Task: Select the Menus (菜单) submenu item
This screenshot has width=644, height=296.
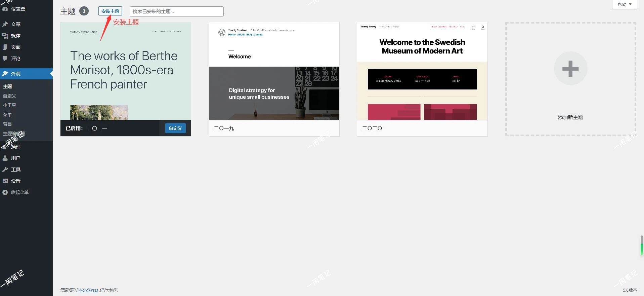Action: pos(7,115)
